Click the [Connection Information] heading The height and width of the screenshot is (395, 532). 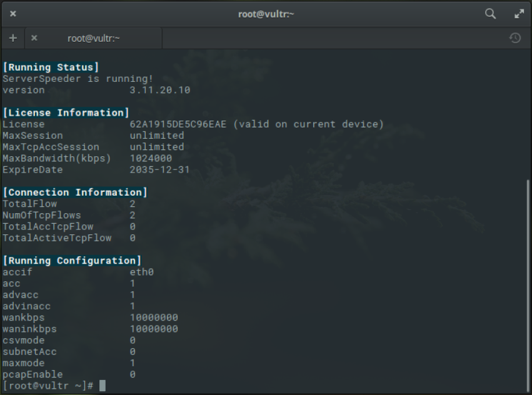[75, 192]
